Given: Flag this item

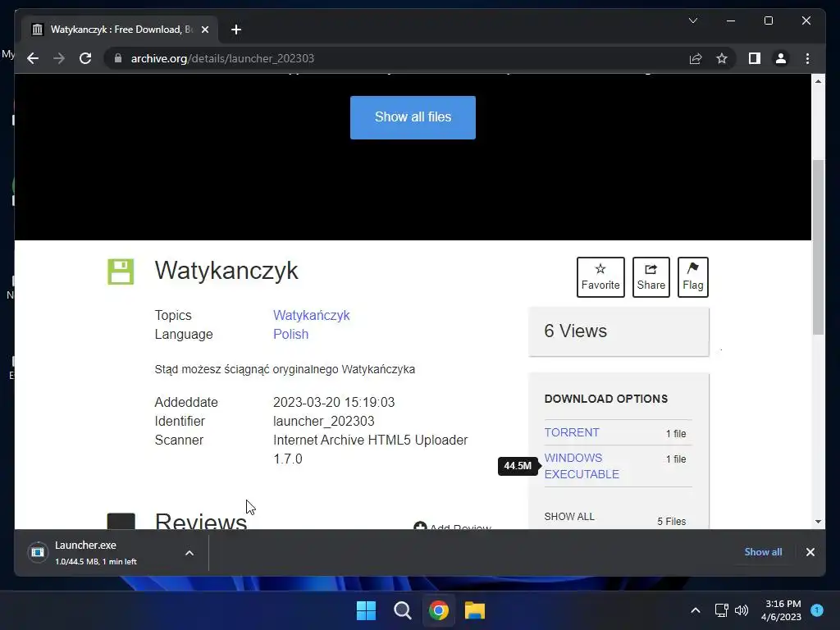Looking at the screenshot, I should [x=692, y=277].
